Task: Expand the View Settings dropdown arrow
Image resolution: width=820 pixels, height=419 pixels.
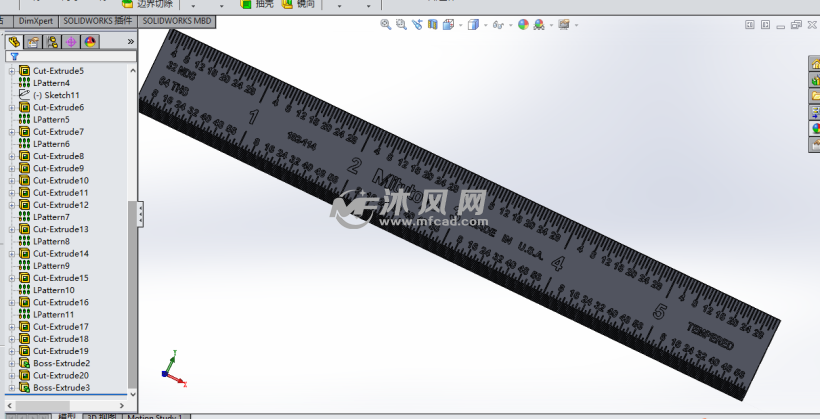Action: [576, 25]
